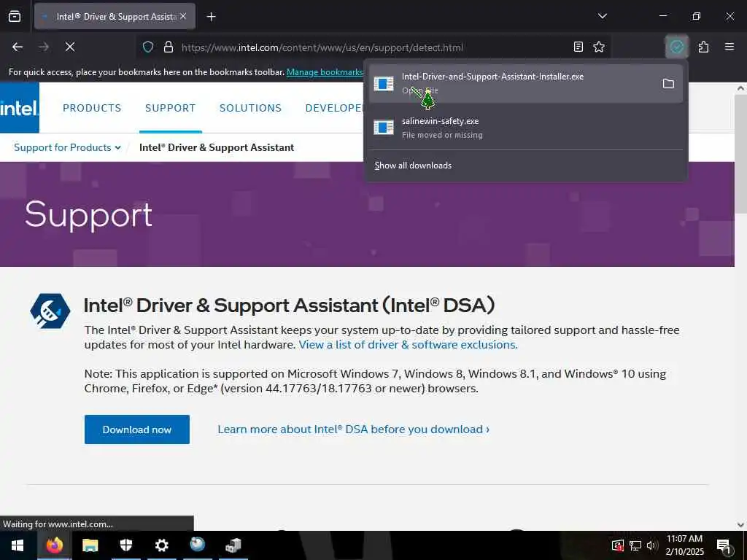Open File Explorer from taskbar
Viewport: 747px width, 560px height.
click(90, 545)
